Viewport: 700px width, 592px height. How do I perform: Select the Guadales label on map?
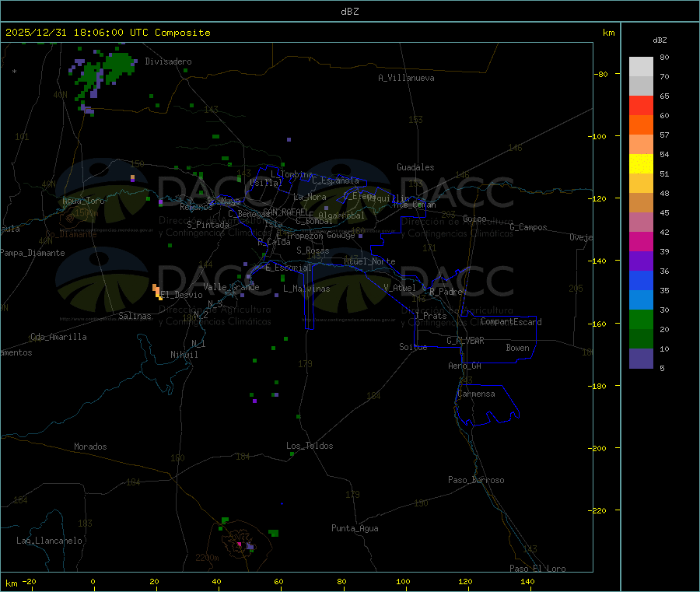[415, 167]
